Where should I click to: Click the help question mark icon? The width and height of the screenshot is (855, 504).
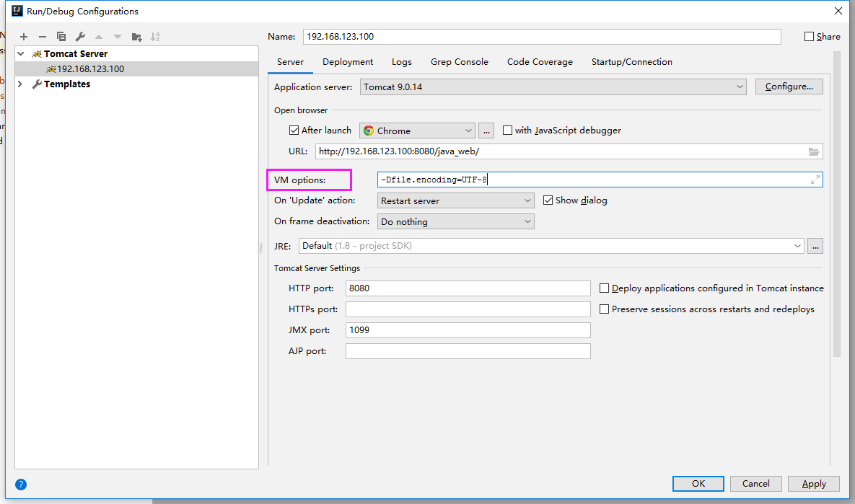pyautogui.click(x=20, y=484)
